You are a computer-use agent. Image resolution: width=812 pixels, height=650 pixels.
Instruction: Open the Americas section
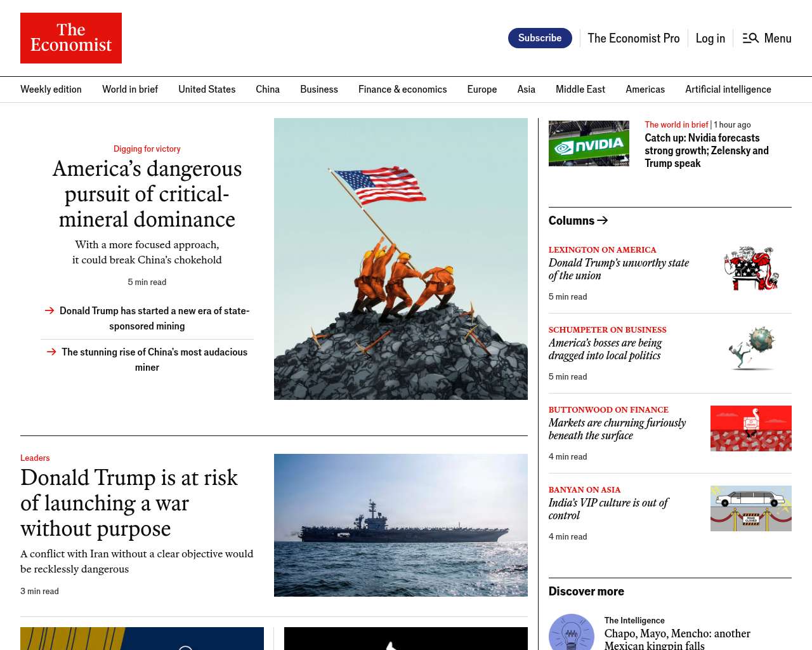click(645, 90)
